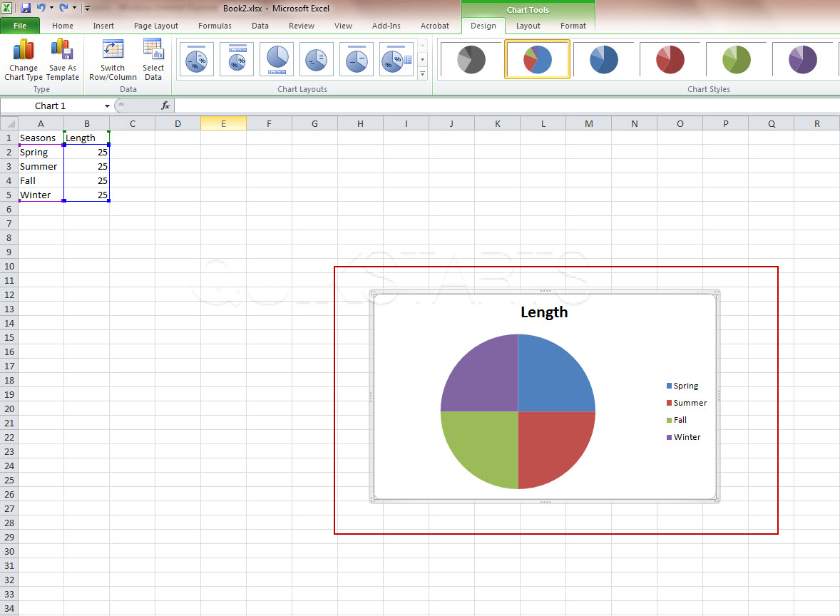The width and height of the screenshot is (840, 616).
Task: Choose the red pie chart style
Action: click(670, 59)
